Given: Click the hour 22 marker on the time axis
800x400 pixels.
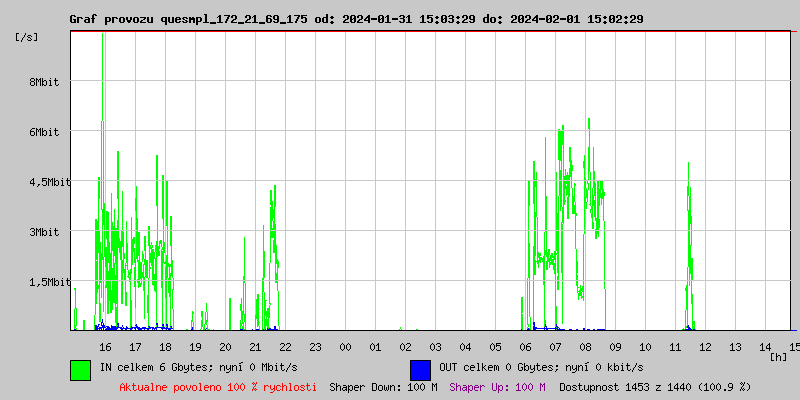Looking at the screenshot, I should pyautogui.click(x=285, y=346).
